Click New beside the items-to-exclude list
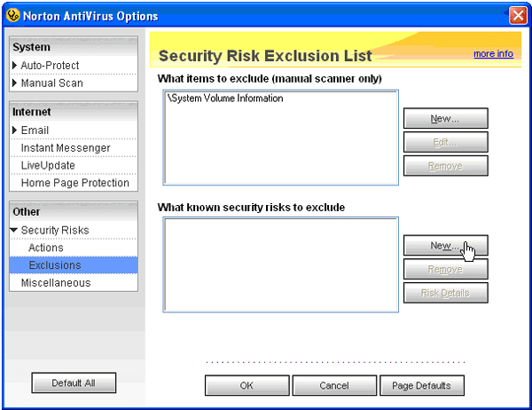 [x=445, y=119]
